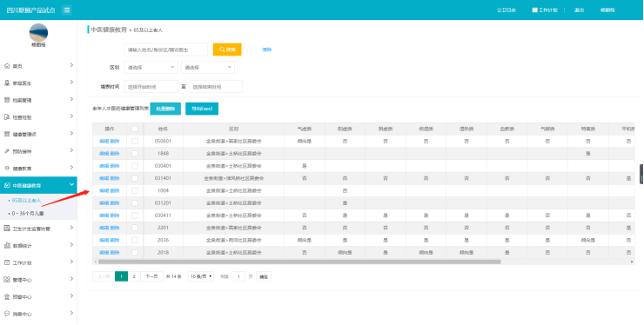Expand 卫生计生监督协管 sidebar chevron
Image resolution: width=644 pixels, height=325 pixels.
(72, 228)
